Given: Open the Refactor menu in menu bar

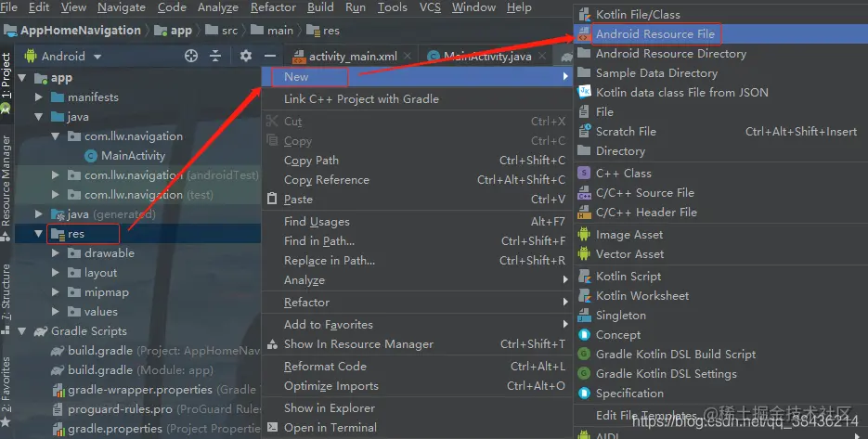Looking at the screenshot, I should point(273,7).
